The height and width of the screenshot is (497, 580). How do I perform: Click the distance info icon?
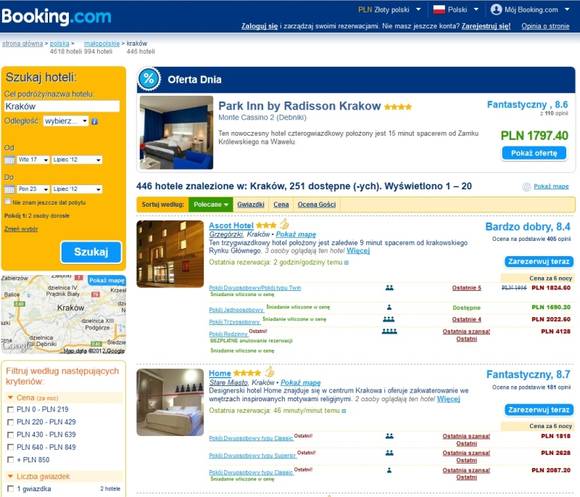point(95,121)
